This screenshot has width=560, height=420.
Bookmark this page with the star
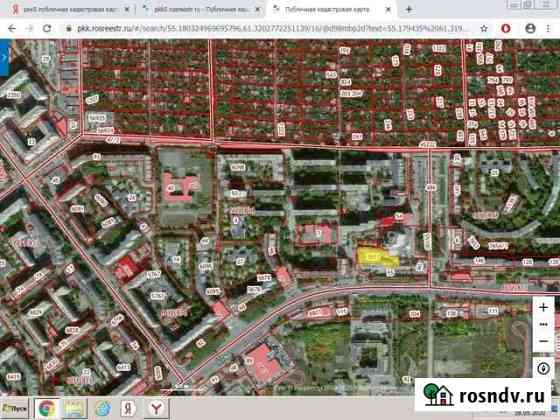click(484, 29)
